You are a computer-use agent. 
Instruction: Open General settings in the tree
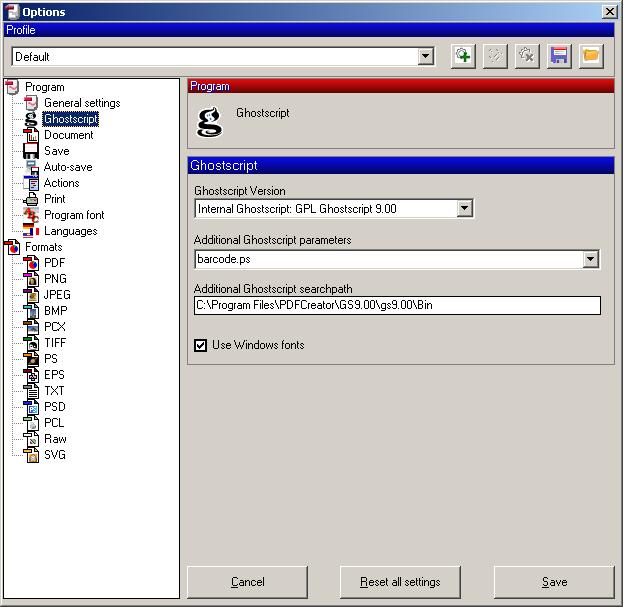tap(82, 103)
